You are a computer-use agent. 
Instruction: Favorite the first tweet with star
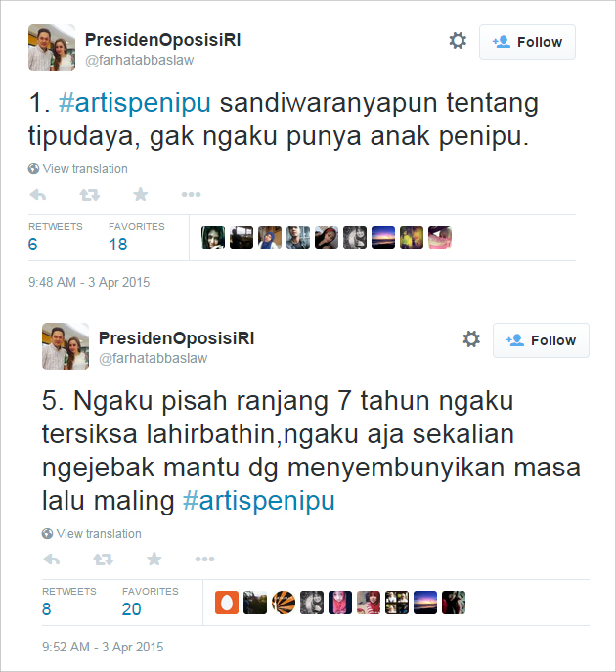coord(141,194)
